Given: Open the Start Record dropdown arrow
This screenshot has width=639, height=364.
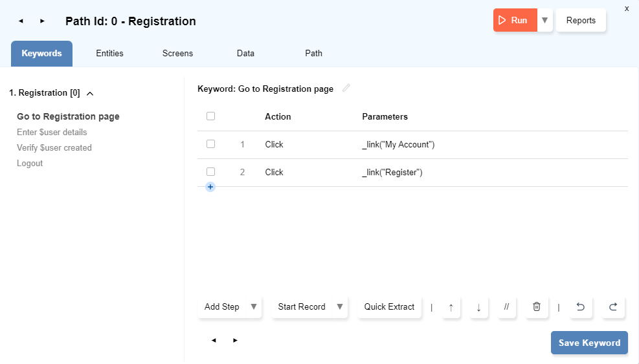Looking at the screenshot, I should (340, 307).
